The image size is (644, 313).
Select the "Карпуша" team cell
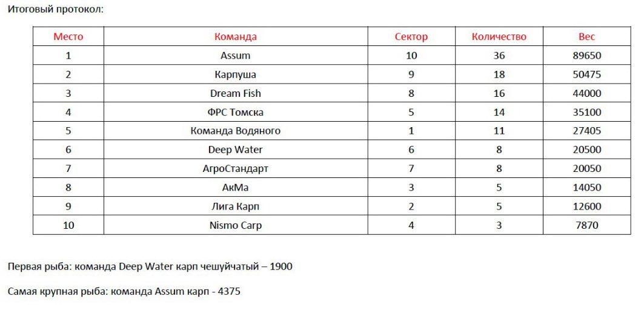pyautogui.click(x=235, y=74)
